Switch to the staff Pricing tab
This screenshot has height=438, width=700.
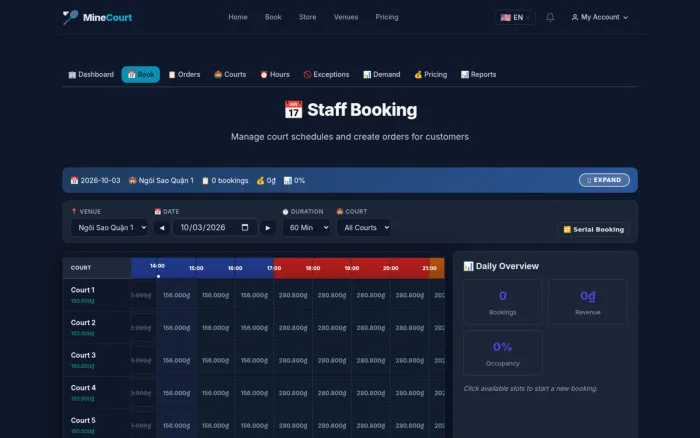click(431, 75)
